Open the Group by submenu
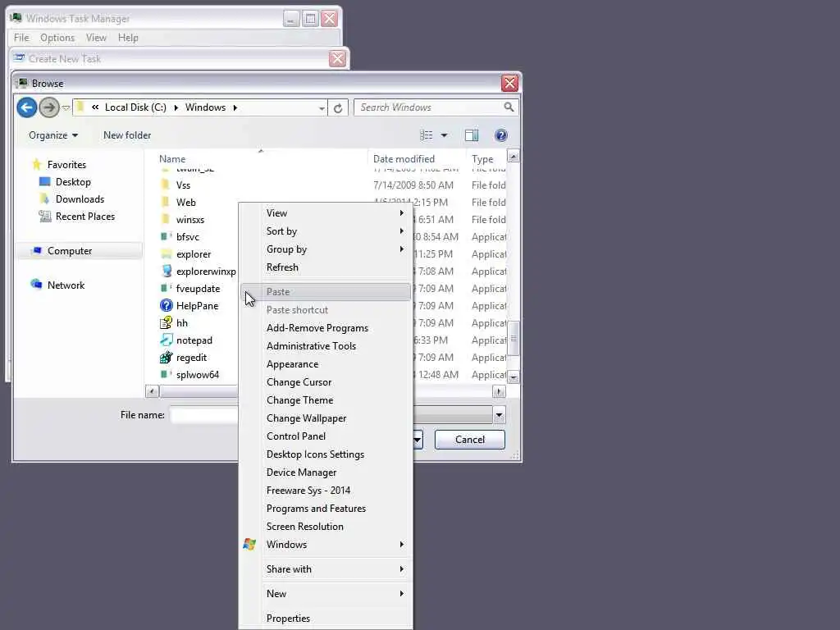840x630 pixels. click(326, 249)
